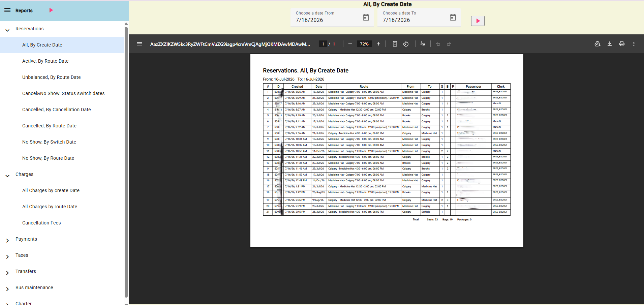Open the PDF viewer more actions menu
This screenshot has width=644, height=305.
(634, 44)
